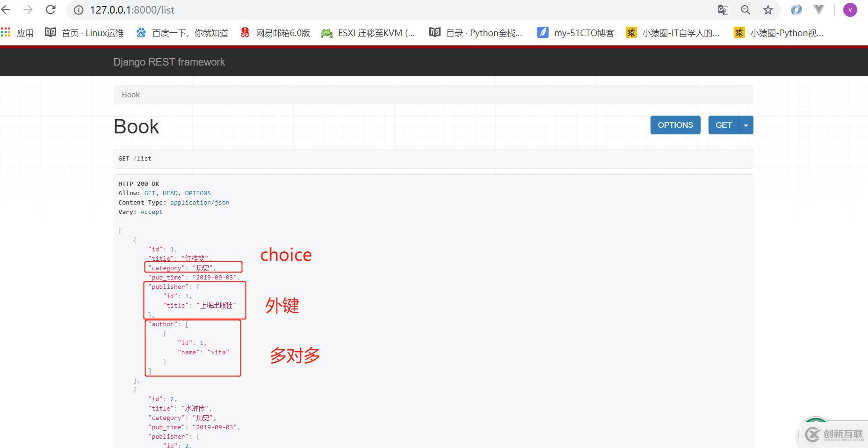
Task: Click the publisher title 上海出版社
Action: pyautogui.click(x=216, y=306)
